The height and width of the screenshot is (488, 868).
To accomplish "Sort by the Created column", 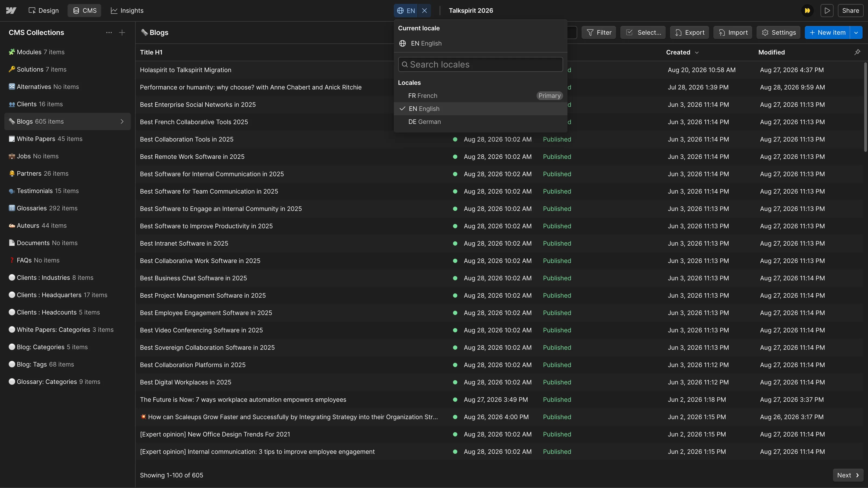I will 682,52.
